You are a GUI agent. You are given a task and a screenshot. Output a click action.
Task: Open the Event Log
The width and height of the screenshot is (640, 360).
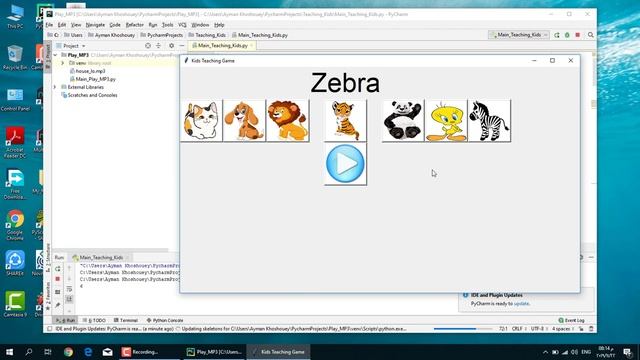point(571,320)
